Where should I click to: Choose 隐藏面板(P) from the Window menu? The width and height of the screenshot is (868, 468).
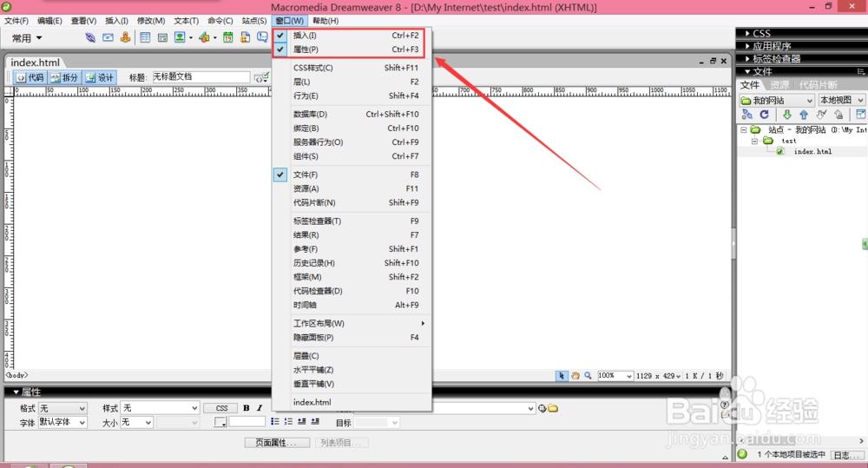click(x=352, y=337)
